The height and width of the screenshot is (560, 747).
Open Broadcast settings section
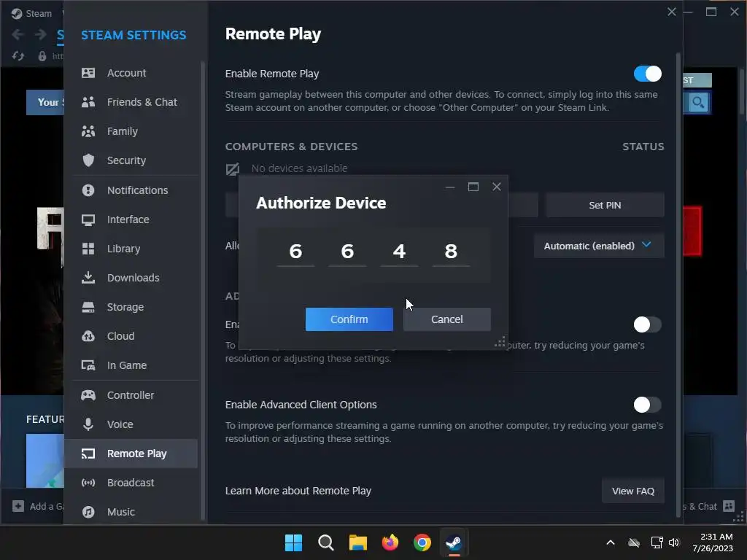tap(131, 483)
